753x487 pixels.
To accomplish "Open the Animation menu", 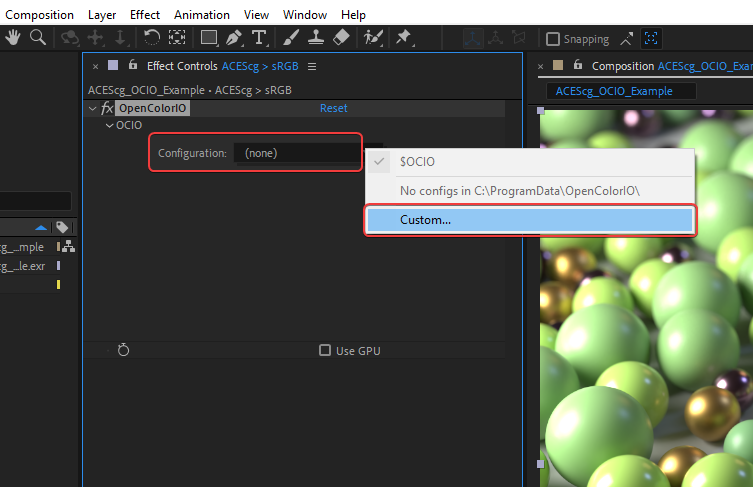I will 200,15.
